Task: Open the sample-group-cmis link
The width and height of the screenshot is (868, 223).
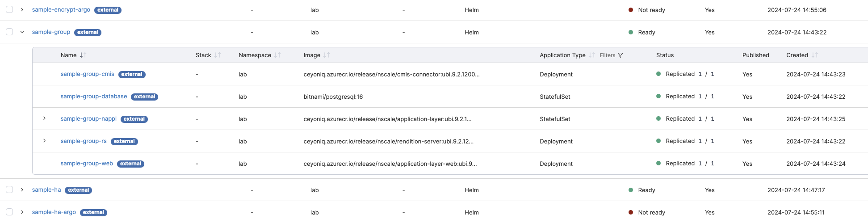Action: coord(87,74)
